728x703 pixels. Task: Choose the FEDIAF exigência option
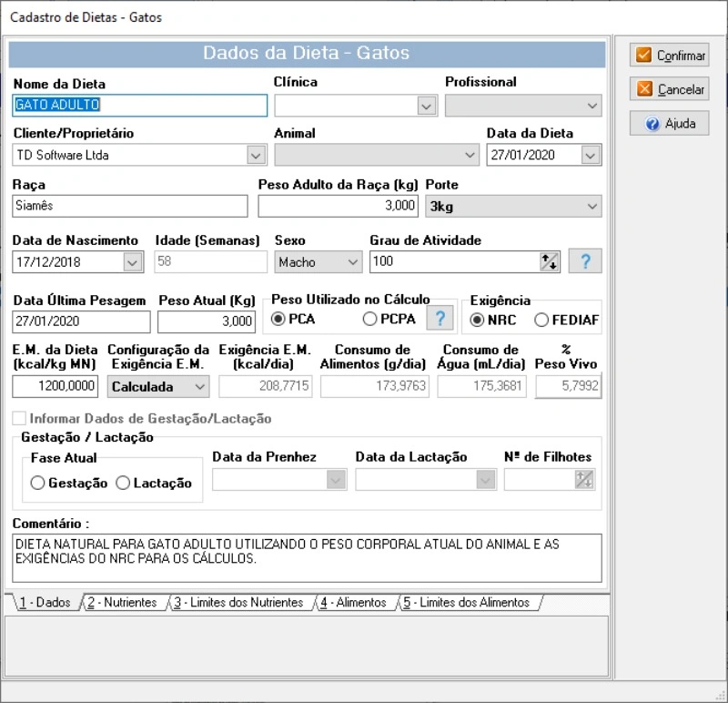[x=541, y=321]
